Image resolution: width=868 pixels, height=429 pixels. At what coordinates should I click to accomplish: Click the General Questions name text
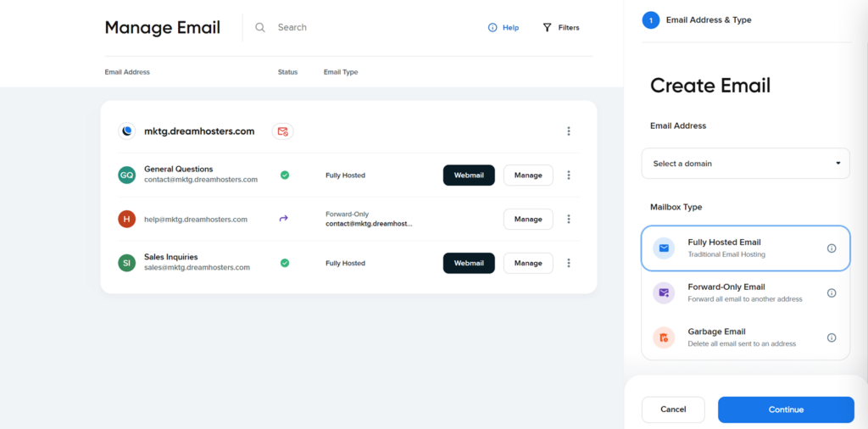[x=178, y=169]
